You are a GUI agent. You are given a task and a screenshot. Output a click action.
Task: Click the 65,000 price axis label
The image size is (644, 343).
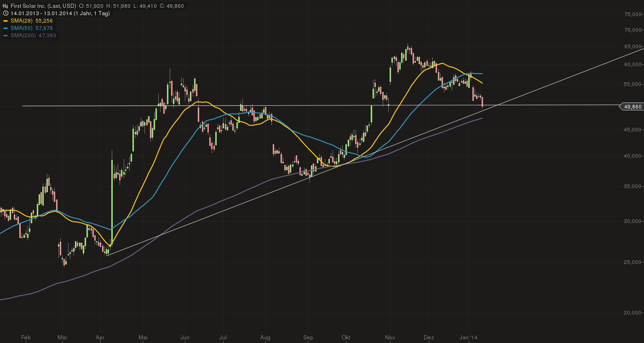tap(633, 46)
